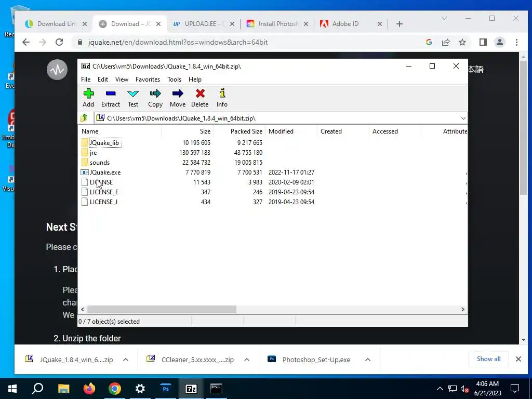Open Chrome tab search chevron
532x399 pixels.
[x=444, y=18]
